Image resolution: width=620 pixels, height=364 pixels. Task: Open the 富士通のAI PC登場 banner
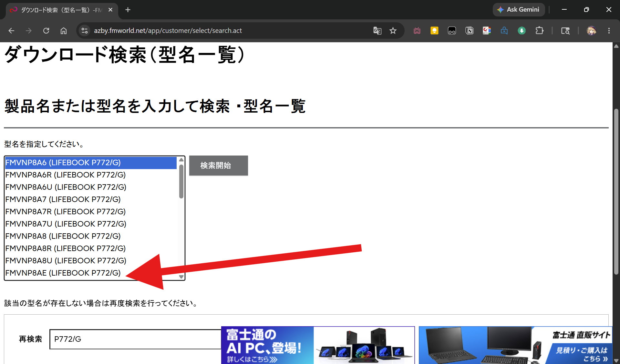pyautogui.click(x=318, y=345)
